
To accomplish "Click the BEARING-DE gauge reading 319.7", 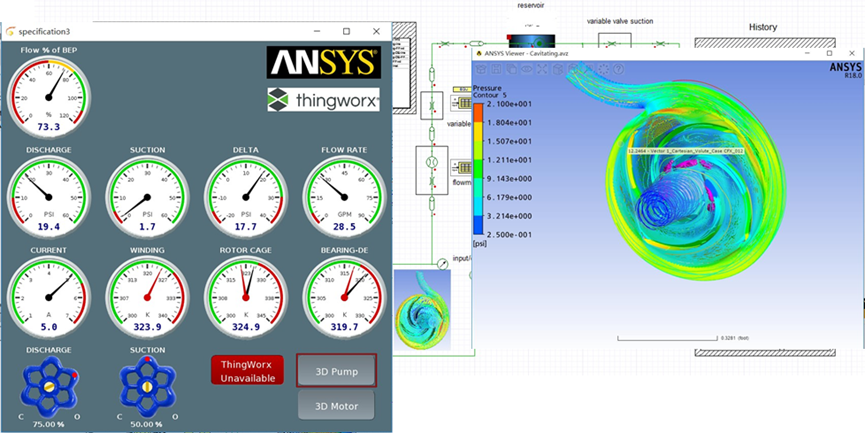I will coord(345,297).
